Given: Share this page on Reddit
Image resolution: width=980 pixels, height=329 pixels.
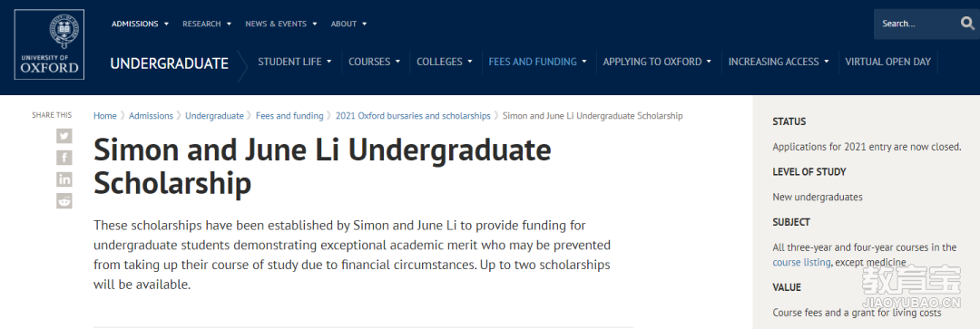Looking at the screenshot, I should pyautogui.click(x=64, y=201).
